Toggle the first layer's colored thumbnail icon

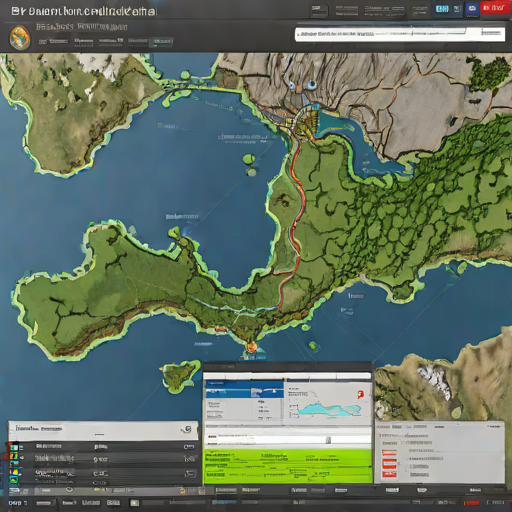click(14, 447)
